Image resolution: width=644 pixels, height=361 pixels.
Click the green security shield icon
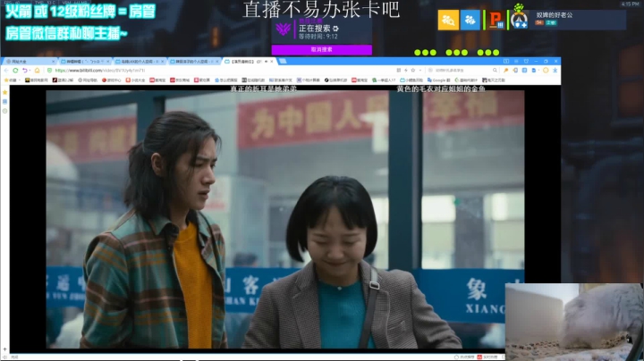50,71
